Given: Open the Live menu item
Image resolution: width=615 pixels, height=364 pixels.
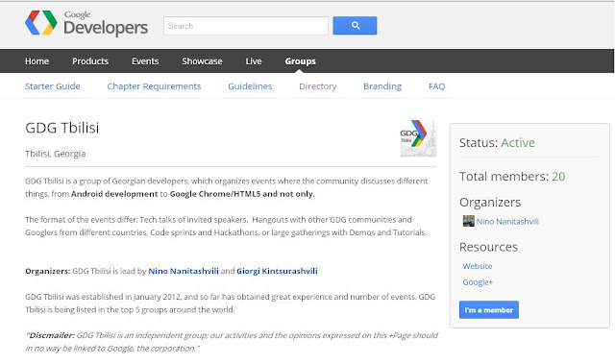Looking at the screenshot, I should (x=254, y=61).
